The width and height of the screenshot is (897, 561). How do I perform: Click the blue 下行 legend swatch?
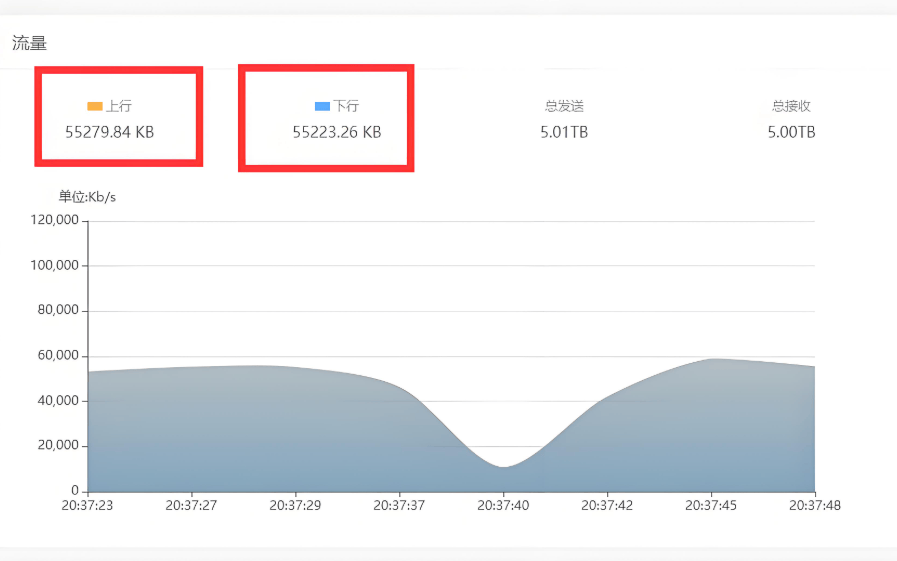pyautogui.click(x=322, y=106)
